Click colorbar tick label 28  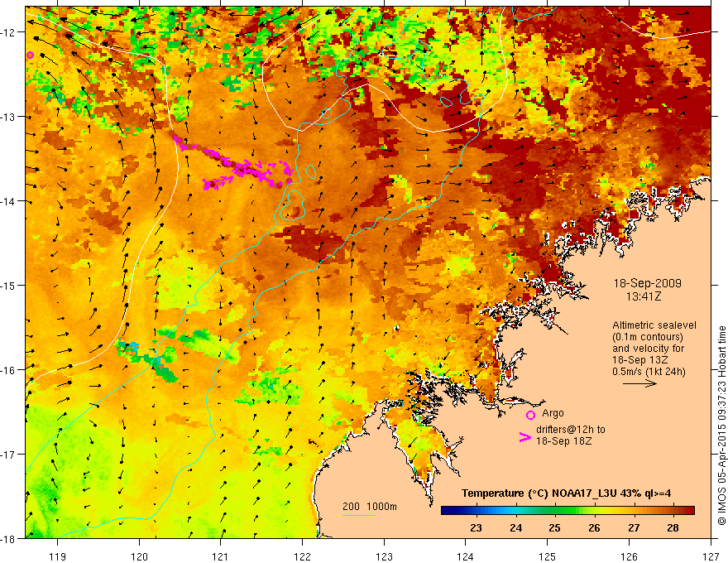pyautogui.click(x=673, y=527)
